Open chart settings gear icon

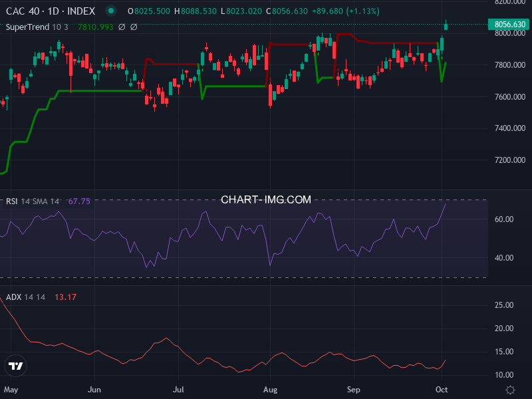click(x=510, y=390)
